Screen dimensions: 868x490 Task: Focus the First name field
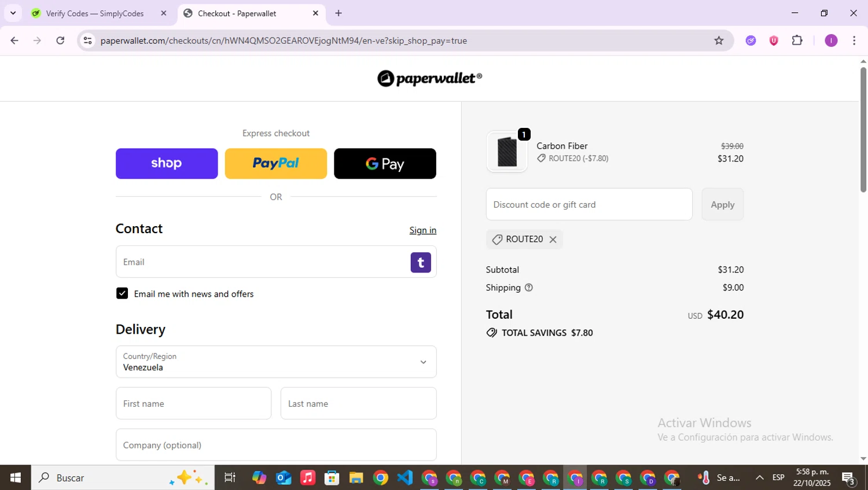click(x=193, y=403)
